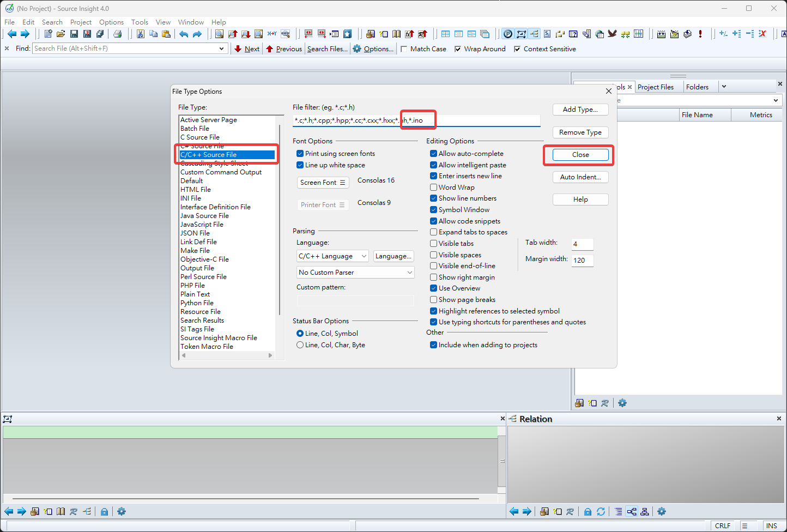
Task: Toggle the Relation window toolbar icon
Action: coord(534,34)
